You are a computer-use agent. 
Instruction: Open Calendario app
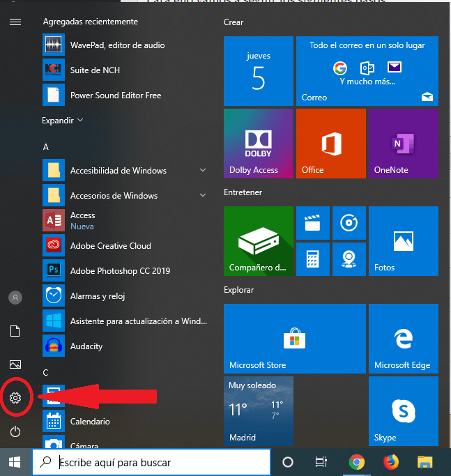(125, 421)
